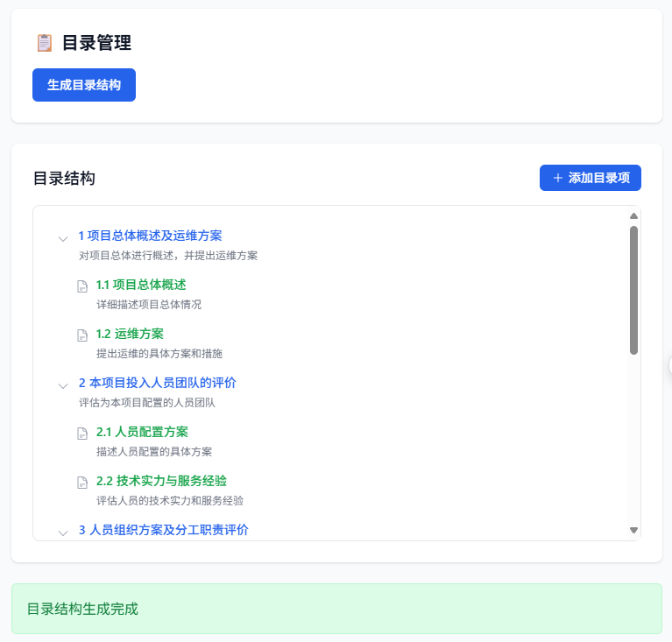Click document icon next to 2.1 人员配置方案
672x642 pixels.
82,433
